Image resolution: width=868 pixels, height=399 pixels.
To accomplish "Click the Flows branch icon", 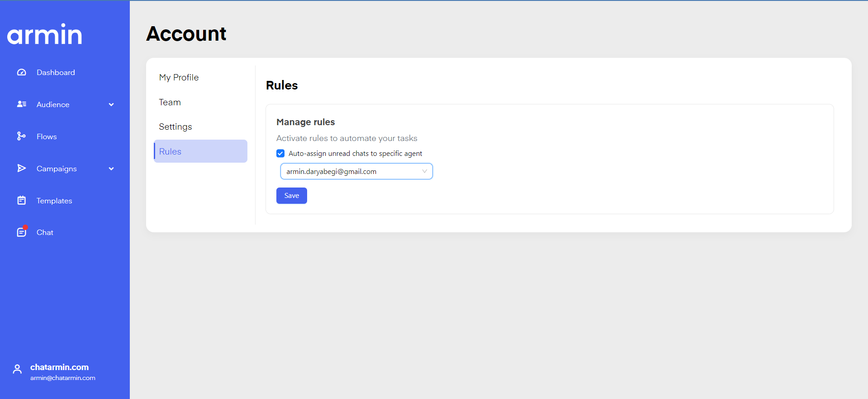I will (x=21, y=136).
